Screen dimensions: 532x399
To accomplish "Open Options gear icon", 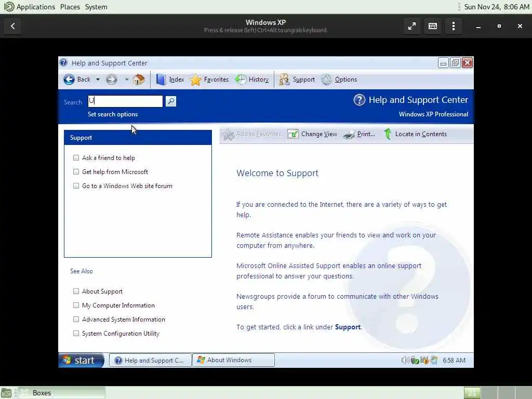I will [x=326, y=79].
